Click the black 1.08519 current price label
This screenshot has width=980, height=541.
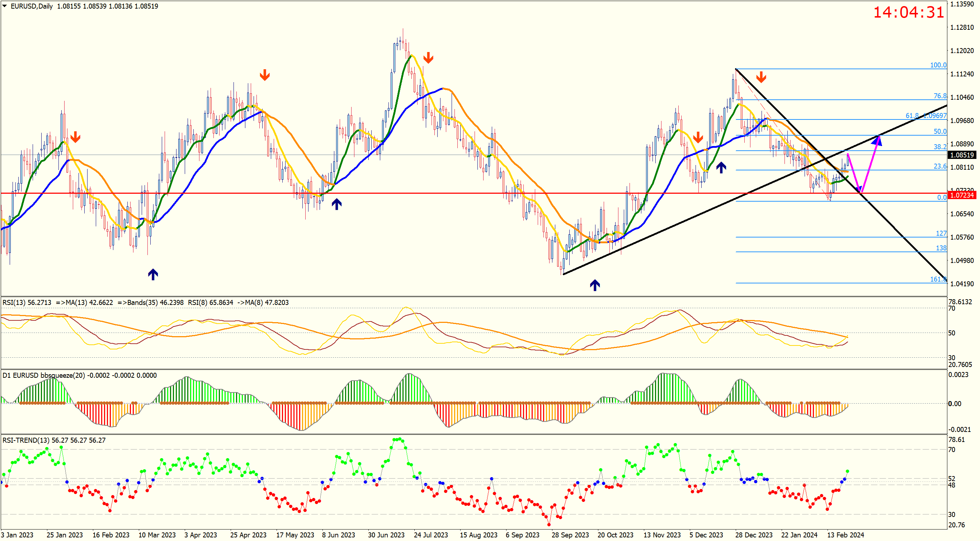click(x=961, y=155)
